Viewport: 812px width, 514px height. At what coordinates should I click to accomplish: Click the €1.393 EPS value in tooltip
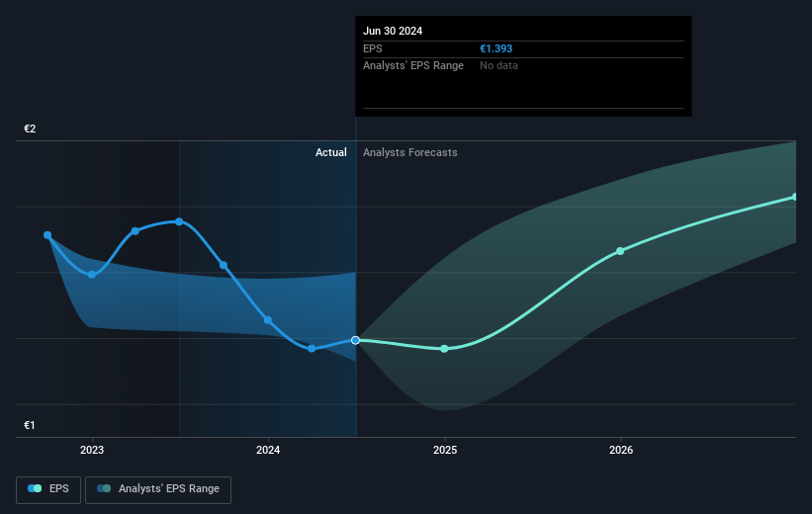click(496, 48)
